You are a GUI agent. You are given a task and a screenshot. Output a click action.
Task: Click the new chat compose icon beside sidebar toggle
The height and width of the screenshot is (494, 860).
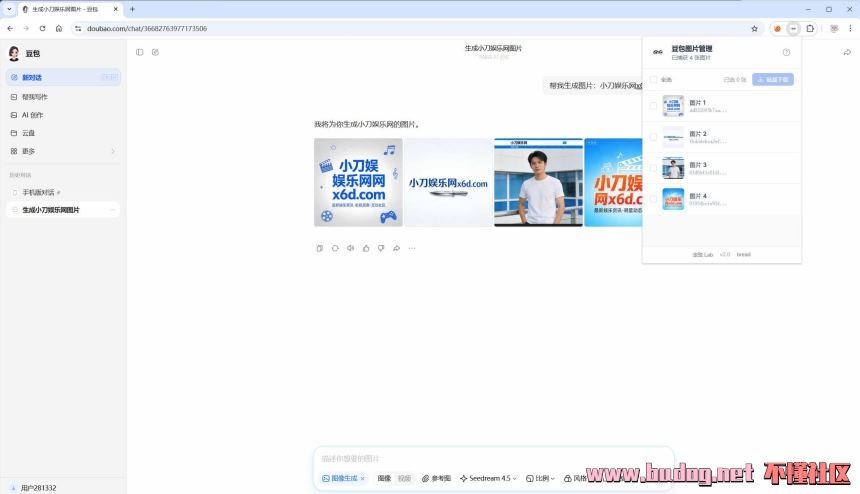click(155, 52)
